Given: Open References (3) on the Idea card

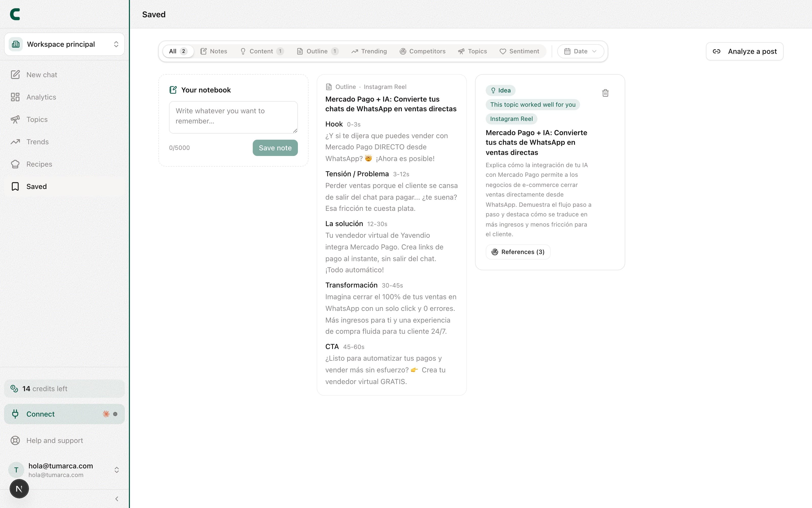Looking at the screenshot, I should coord(518,252).
